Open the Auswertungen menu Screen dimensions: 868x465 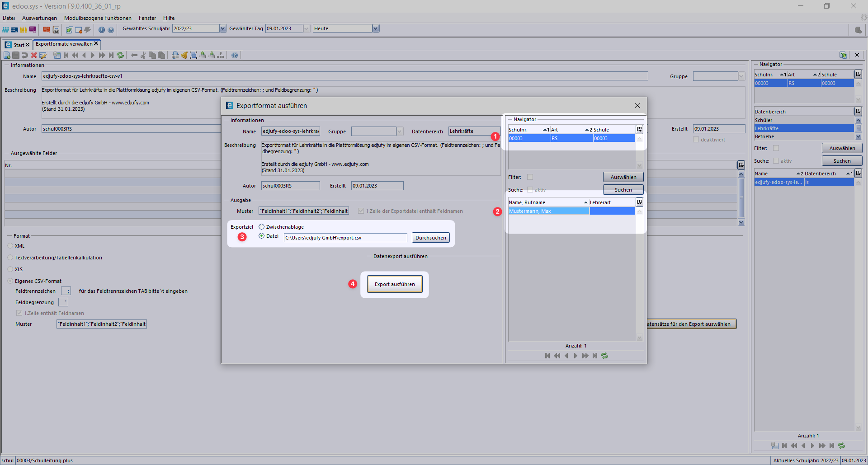[x=39, y=18]
